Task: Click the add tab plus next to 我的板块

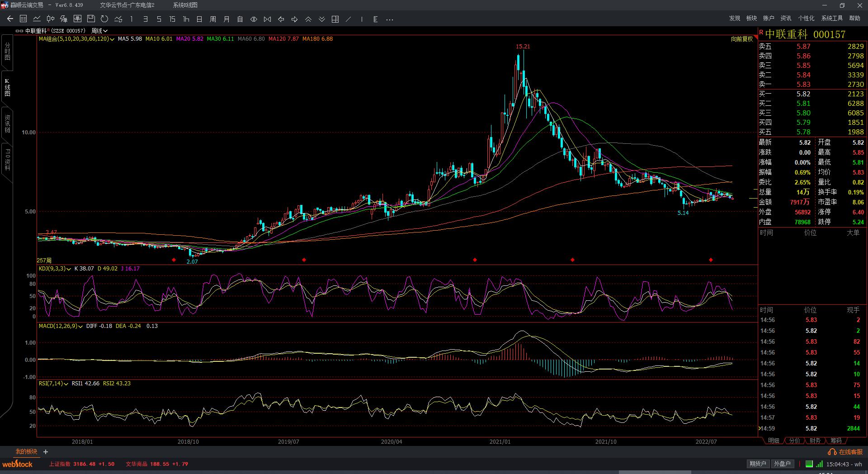Action: [x=46, y=452]
